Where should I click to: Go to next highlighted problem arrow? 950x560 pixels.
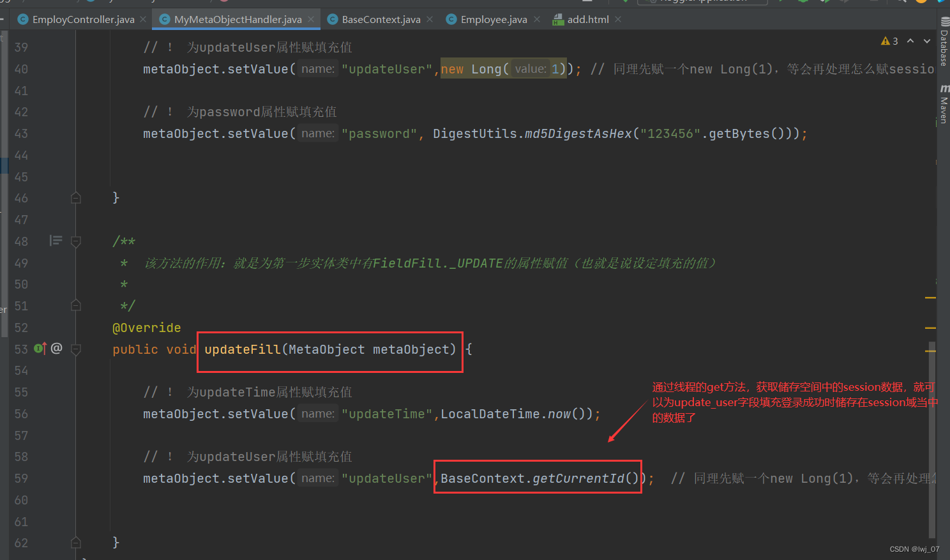(x=927, y=41)
